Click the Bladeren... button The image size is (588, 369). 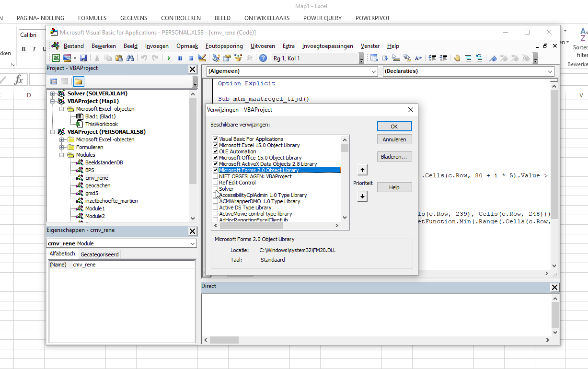(394, 157)
